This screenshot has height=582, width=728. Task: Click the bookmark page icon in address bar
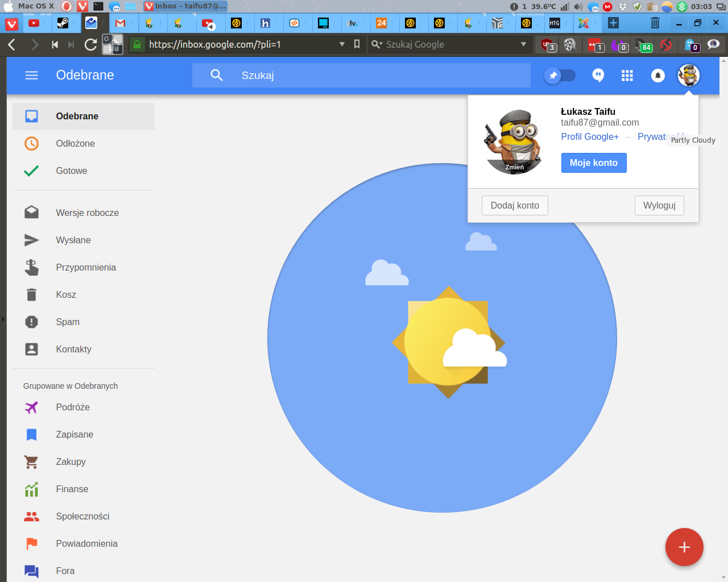(357, 44)
